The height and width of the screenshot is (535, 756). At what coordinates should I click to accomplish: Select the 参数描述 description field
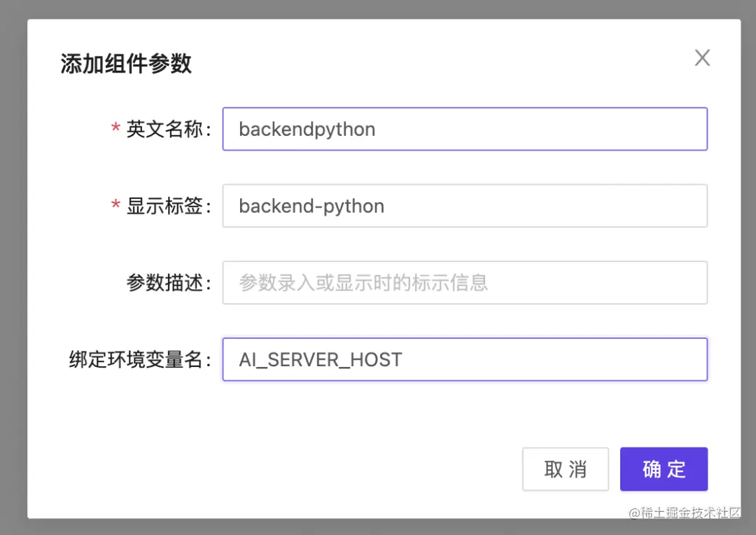(464, 283)
